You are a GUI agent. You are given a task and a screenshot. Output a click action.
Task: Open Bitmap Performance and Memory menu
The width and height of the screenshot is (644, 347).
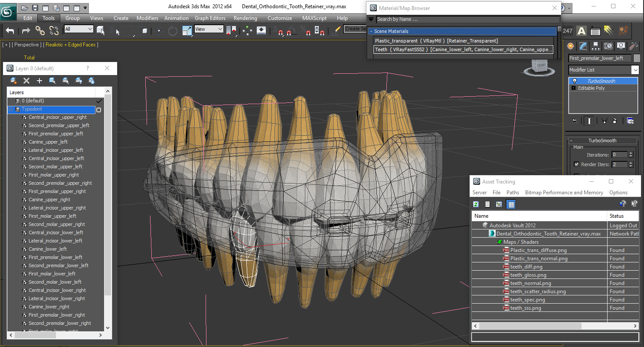click(x=564, y=193)
